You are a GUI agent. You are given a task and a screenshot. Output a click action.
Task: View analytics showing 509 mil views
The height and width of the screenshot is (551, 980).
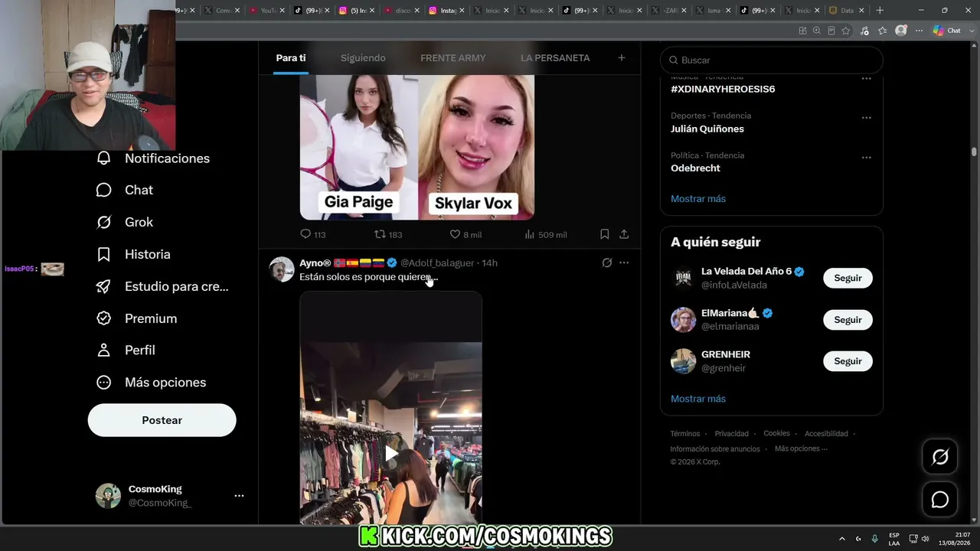click(x=545, y=234)
